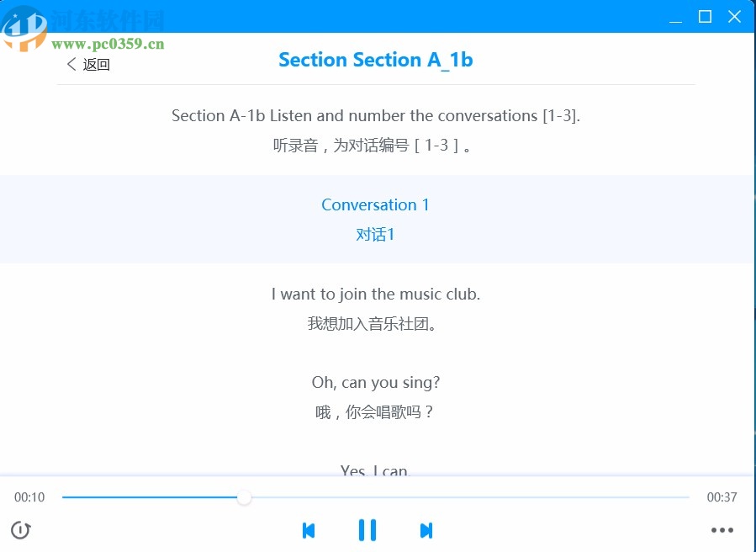Click the playback progress slider knob
756x552 pixels.
244,497
